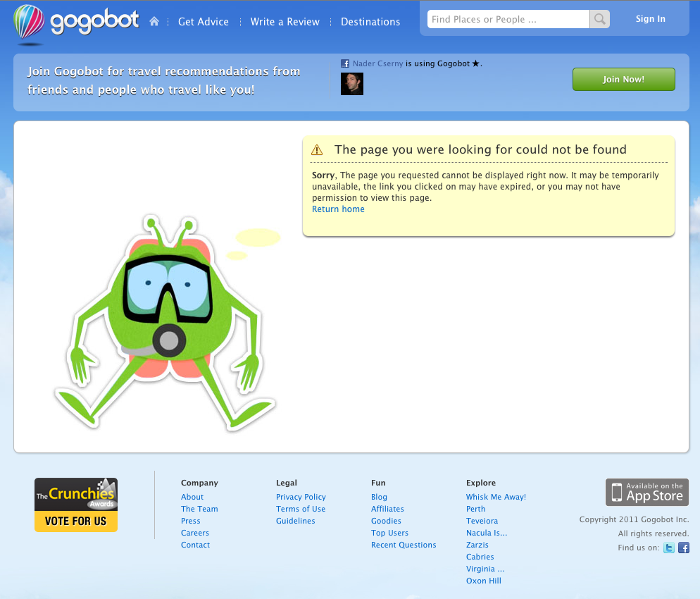700x599 pixels.
Task: Click the search magnifier button
Action: click(x=599, y=19)
